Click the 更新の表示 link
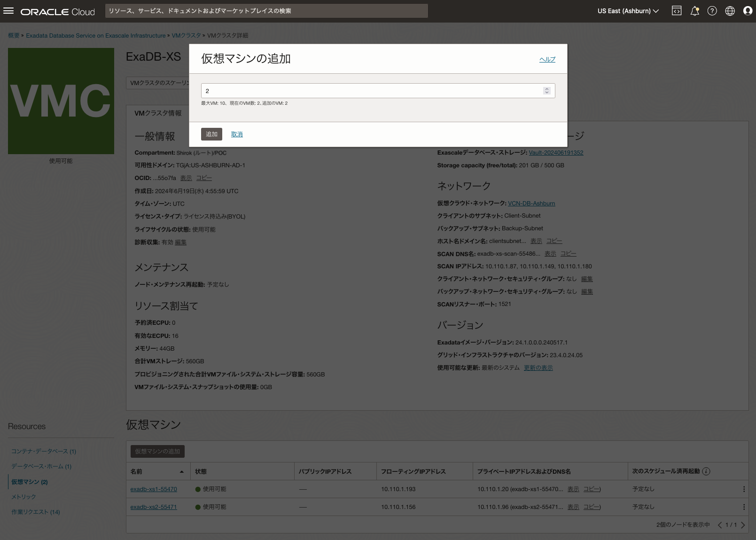Image resolution: width=756 pixels, height=540 pixels. pyautogui.click(x=538, y=368)
